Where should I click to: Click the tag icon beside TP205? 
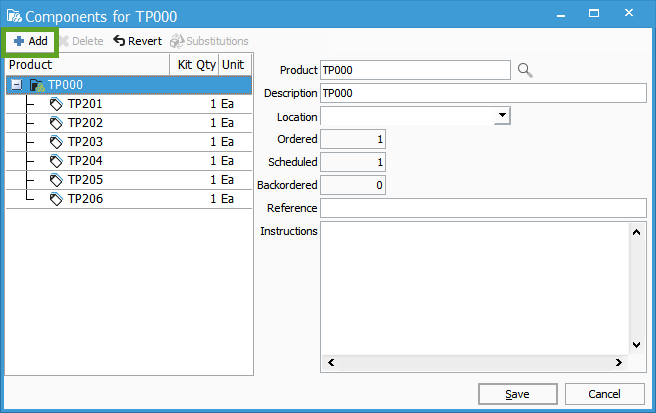pyautogui.click(x=56, y=180)
